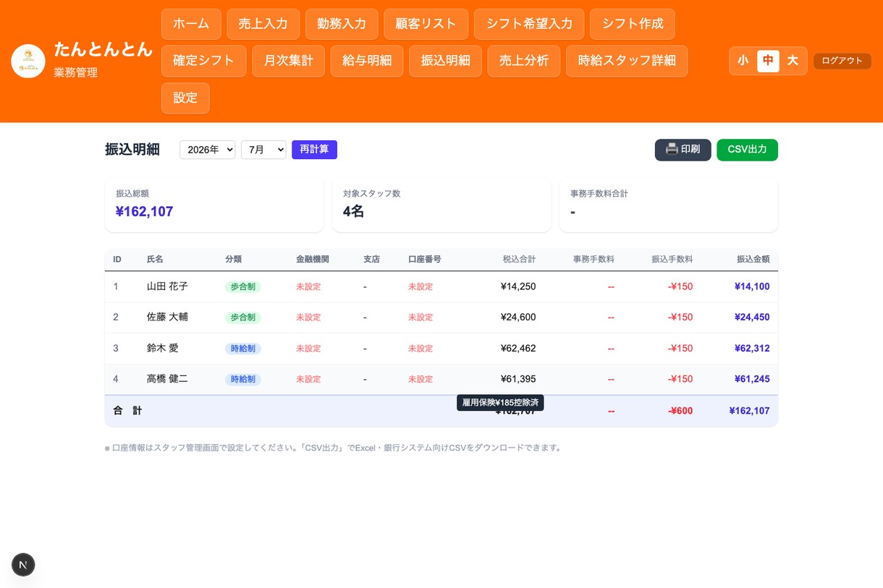
Task: Click the name 鈴木 愛
Action: click(x=162, y=348)
